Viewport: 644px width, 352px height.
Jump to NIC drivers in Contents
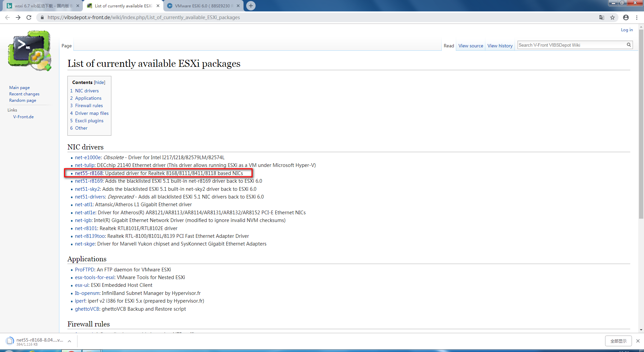(x=87, y=91)
